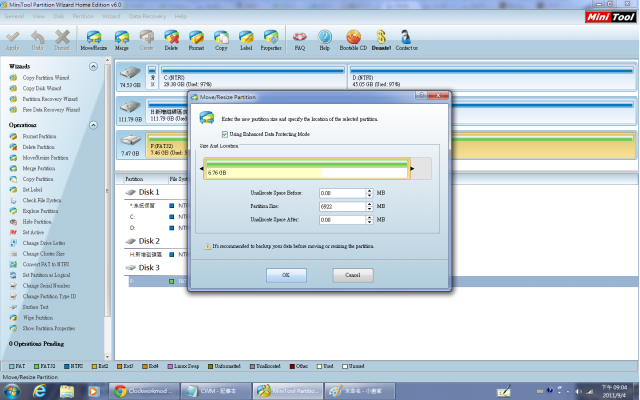The height and width of the screenshot is (400, 640).
Task: Click the Help toolbar icon
Action: click(324, 40)
